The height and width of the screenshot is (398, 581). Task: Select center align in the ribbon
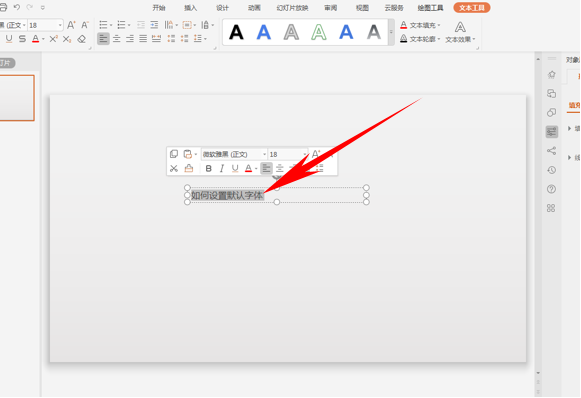coord(117,39)
